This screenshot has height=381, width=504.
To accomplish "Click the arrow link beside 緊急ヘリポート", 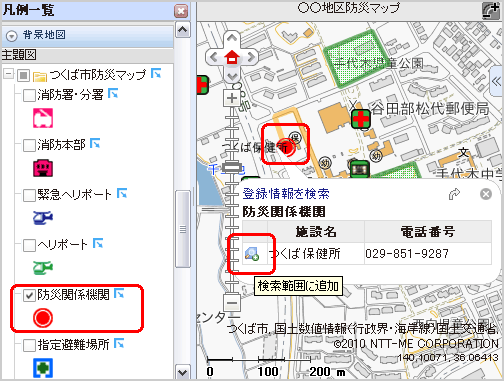I will coord(122,193).
